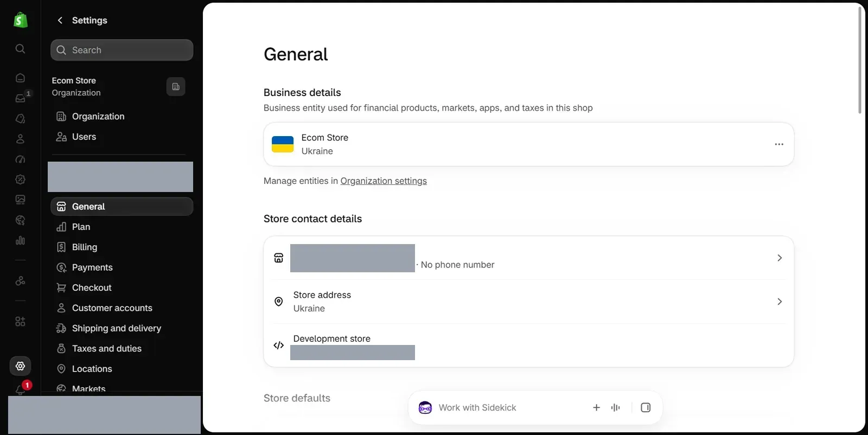
Task: Open Analytics bar chart icon
Action: (20, 240)
